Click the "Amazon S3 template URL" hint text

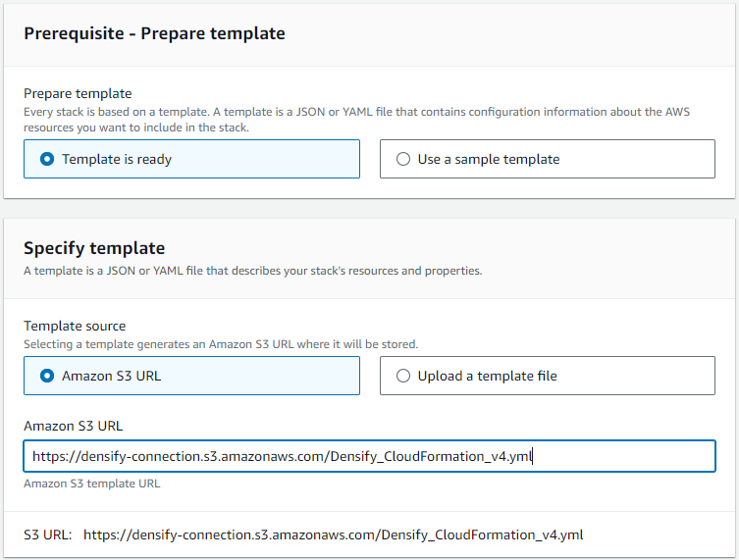point(92,484)
